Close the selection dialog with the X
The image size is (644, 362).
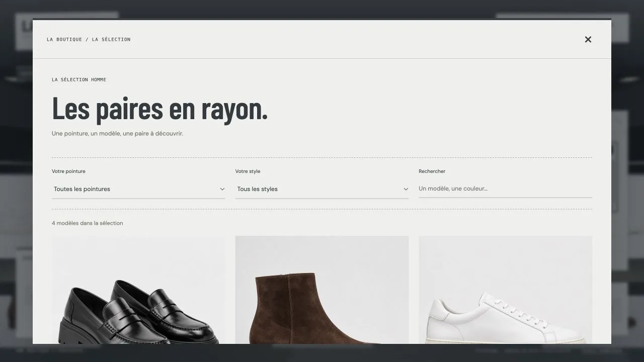pyautogui.click(x=588, y=39)
